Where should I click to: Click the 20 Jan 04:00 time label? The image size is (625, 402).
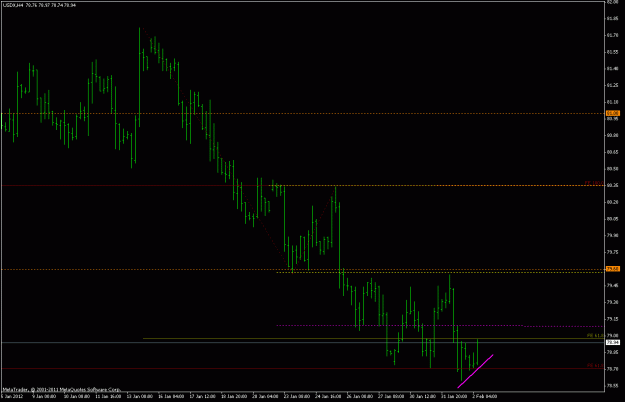pos(265,396)
